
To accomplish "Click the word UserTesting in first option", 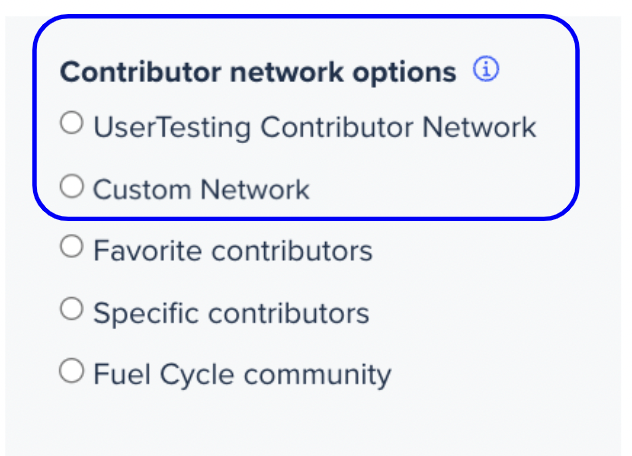I will 172,128.
